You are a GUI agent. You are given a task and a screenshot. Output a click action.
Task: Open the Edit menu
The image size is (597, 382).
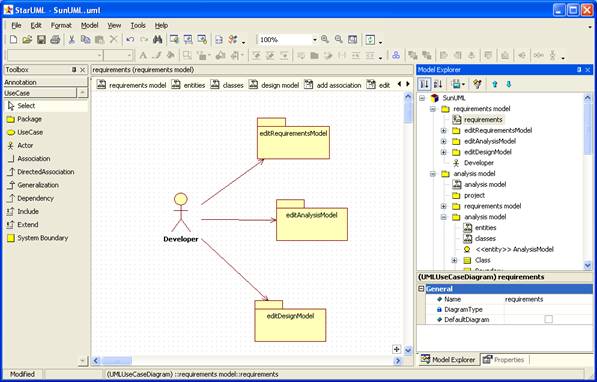(x=36, y=26)
